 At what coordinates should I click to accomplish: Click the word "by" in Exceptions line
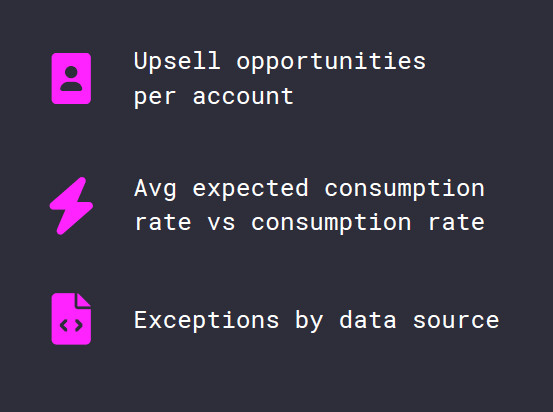pyautogui.click(x=309, y=320)
